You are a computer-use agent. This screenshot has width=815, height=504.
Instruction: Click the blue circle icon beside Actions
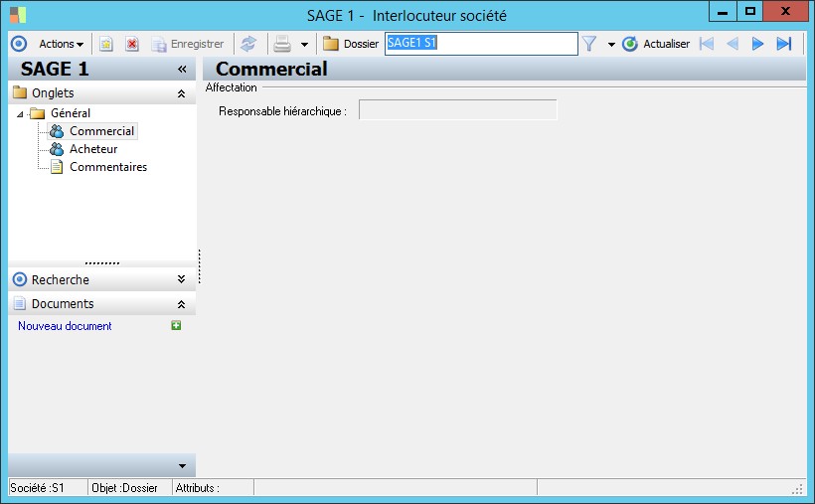coord(19,44)
